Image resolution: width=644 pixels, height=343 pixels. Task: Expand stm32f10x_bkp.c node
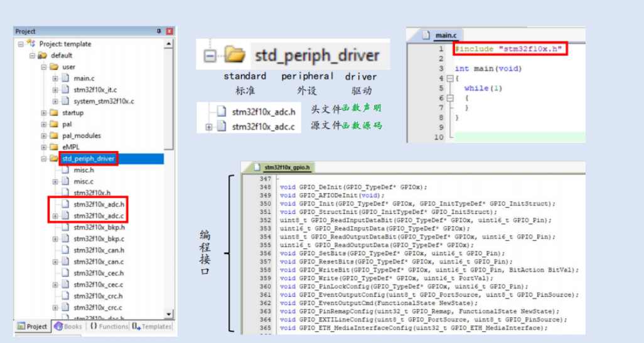55,239
